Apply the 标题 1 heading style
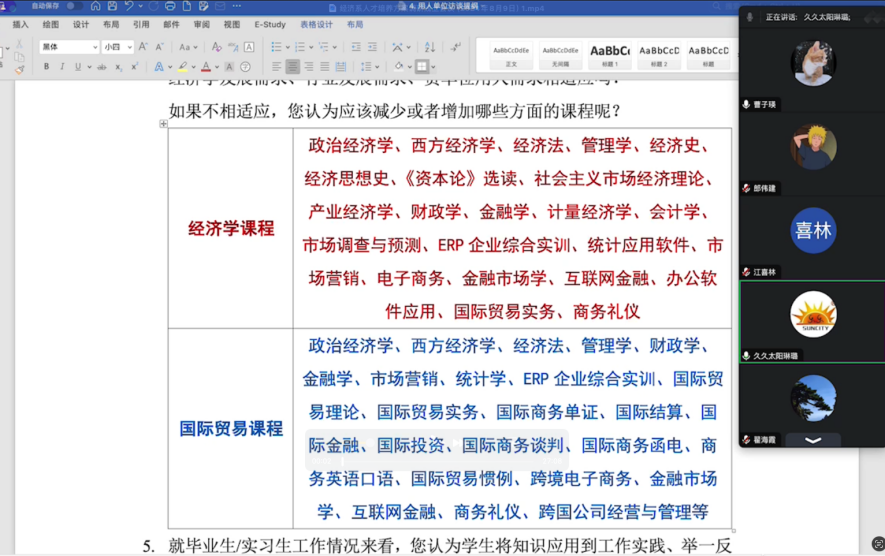 click(610, 54)
